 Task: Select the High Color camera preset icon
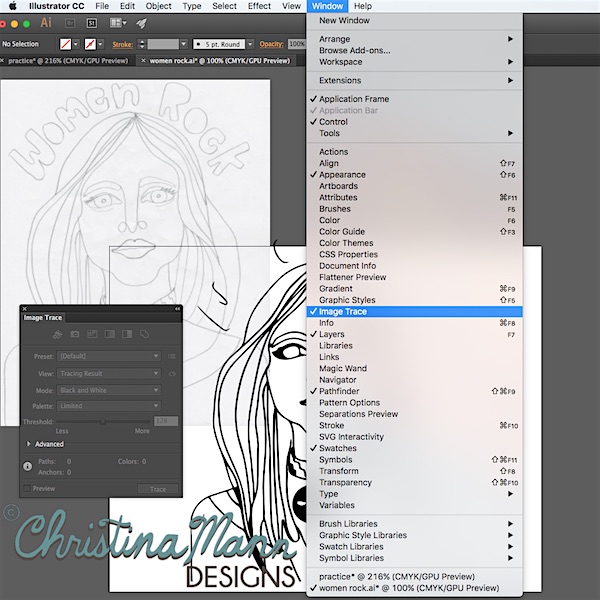click(75, 334)
